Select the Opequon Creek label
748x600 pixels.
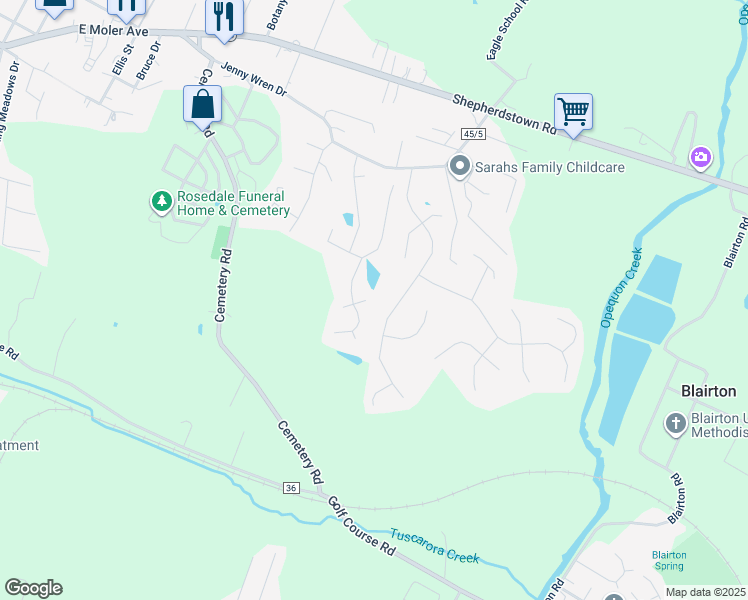tap(622, 288)
